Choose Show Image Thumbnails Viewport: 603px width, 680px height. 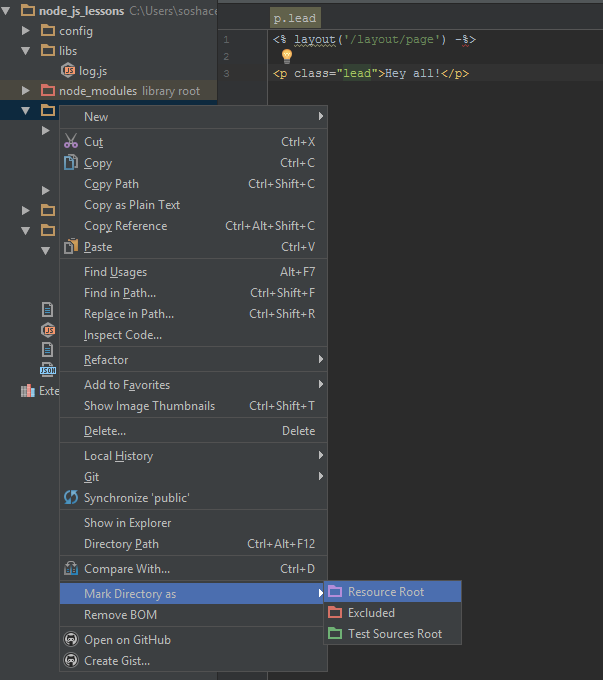click(x=193, y=406)
